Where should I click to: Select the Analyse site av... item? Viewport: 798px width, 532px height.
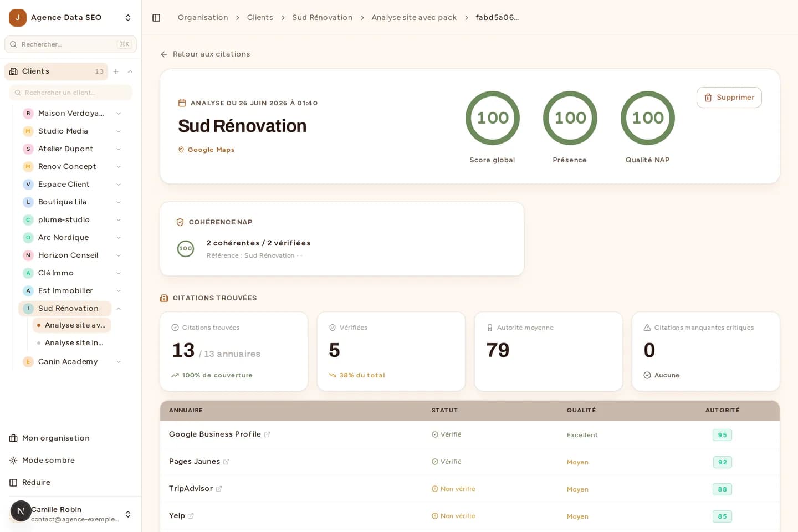click(72, 325)
